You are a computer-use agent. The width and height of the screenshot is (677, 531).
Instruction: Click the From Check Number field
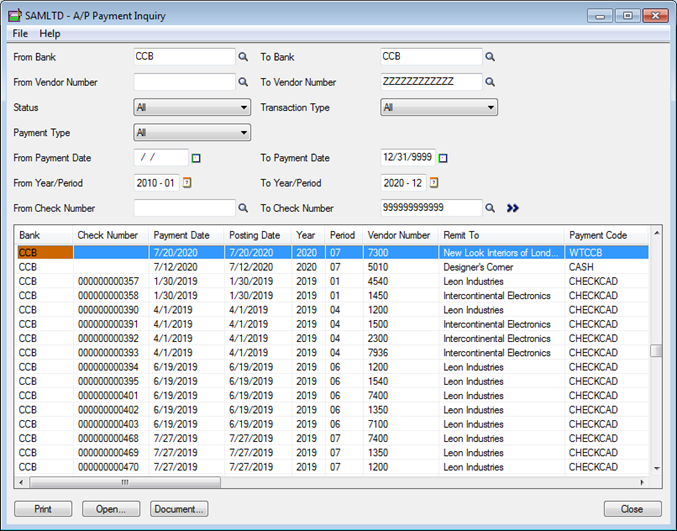point(184,208)
